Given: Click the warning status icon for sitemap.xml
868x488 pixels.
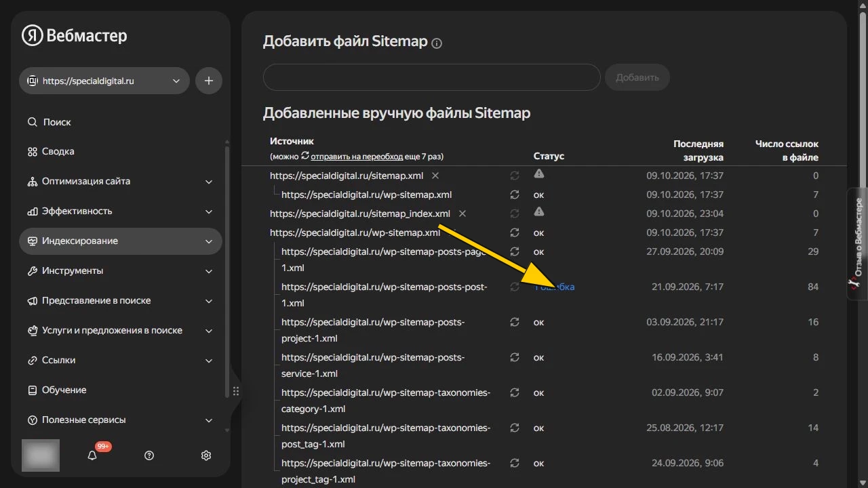Looking at the screenshot, I should click(x=539, y=174).
